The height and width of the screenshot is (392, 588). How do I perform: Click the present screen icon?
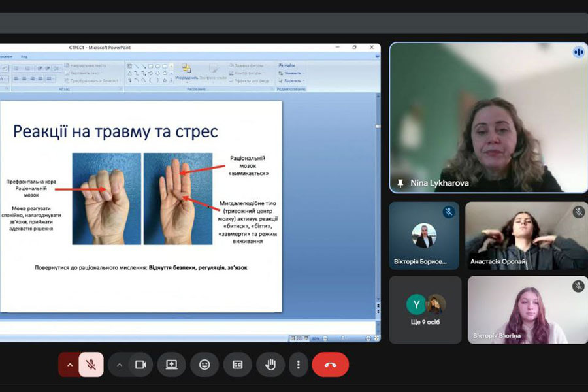pyautogui.click(x=171, y=365)
